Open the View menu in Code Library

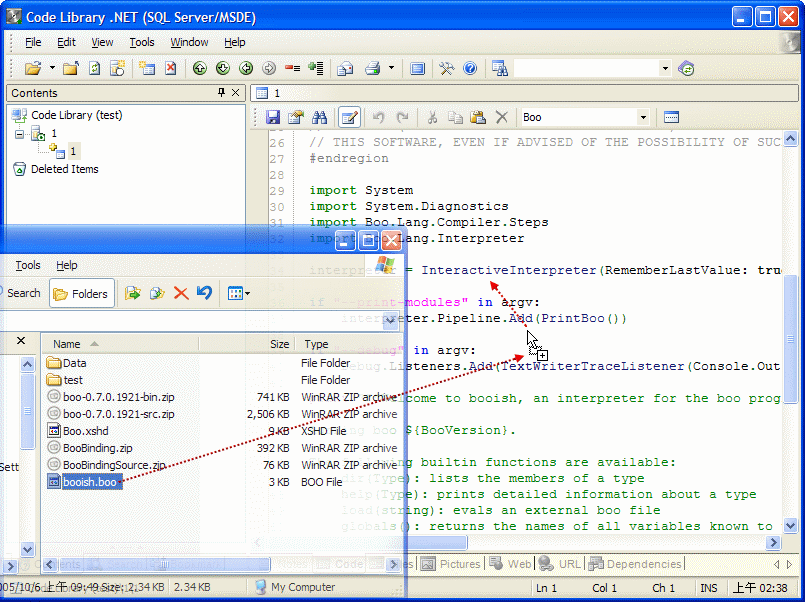[x=102, y=43]
